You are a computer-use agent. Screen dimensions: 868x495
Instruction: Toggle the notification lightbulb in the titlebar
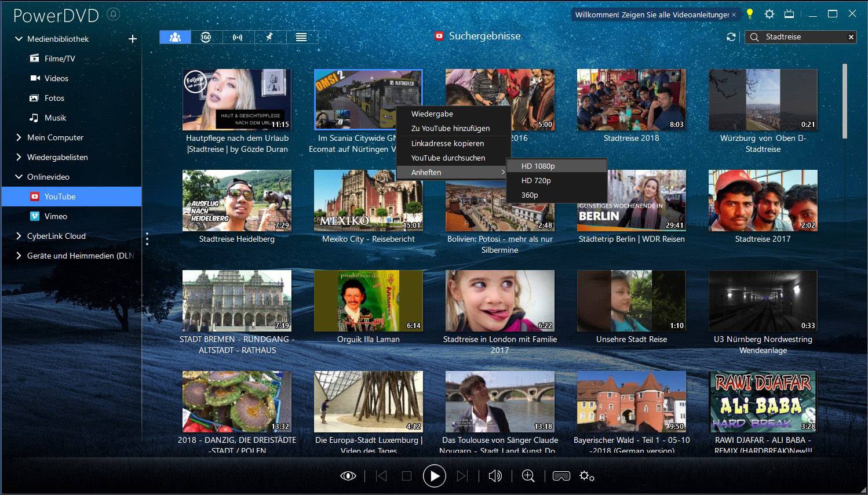click(x=749, y=13)
